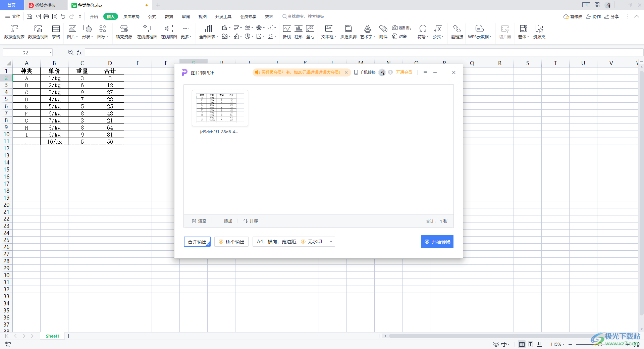Screen dimensions: 644x349
Task: Open the Home (开始) ribbon tab
Action: [x=94, y=16]
